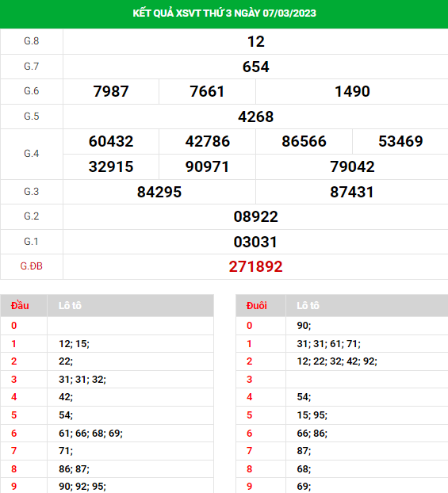Select G.5 result 4268
This screenshot has width=448, height=493.
point(256,117)
